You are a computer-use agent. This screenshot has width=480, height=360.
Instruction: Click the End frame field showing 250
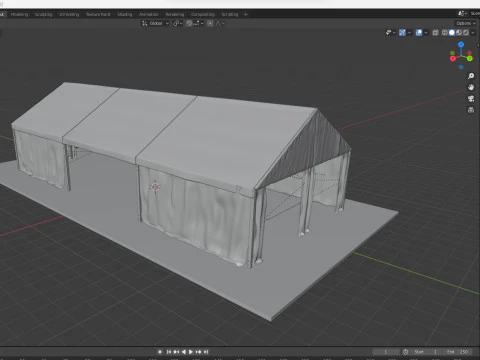458,352
